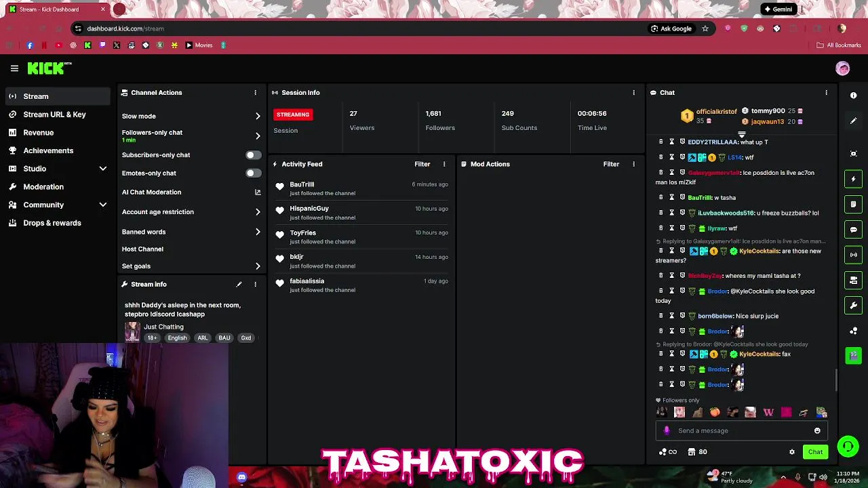Click the green clapperboard icon in right sidebar

click(853, 355)
